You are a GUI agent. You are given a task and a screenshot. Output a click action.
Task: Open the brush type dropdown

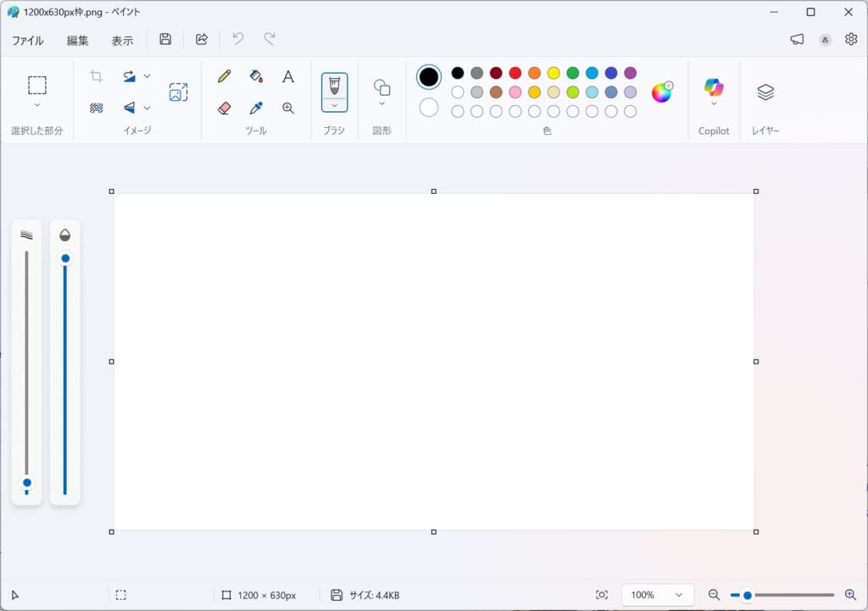pyautogui.click(x=334, y=105)
